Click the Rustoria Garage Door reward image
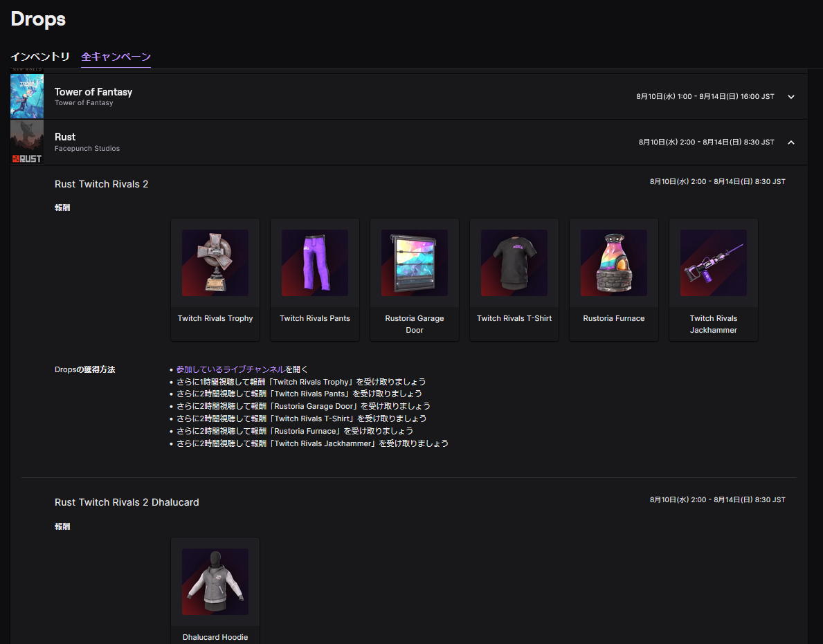Viewport: 823px width, 644px height. pos(415,263)
